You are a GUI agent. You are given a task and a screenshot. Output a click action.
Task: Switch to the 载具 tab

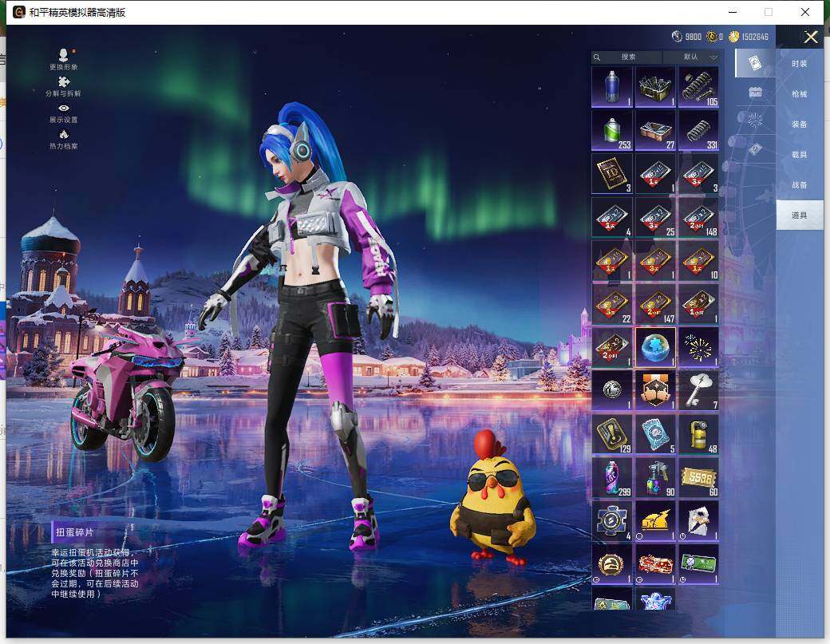pos(800,155)
